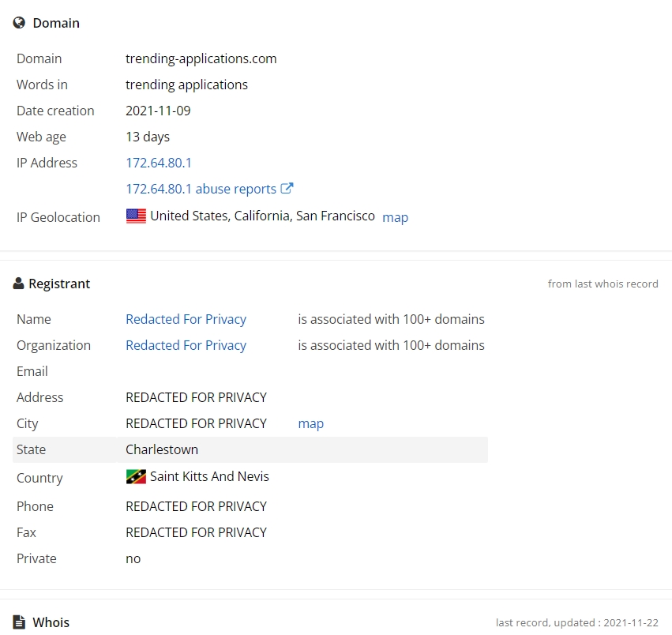This screenshot has width=672, height=635.
Task: Click the Whois section heading
Action: (x=51, y=622)
